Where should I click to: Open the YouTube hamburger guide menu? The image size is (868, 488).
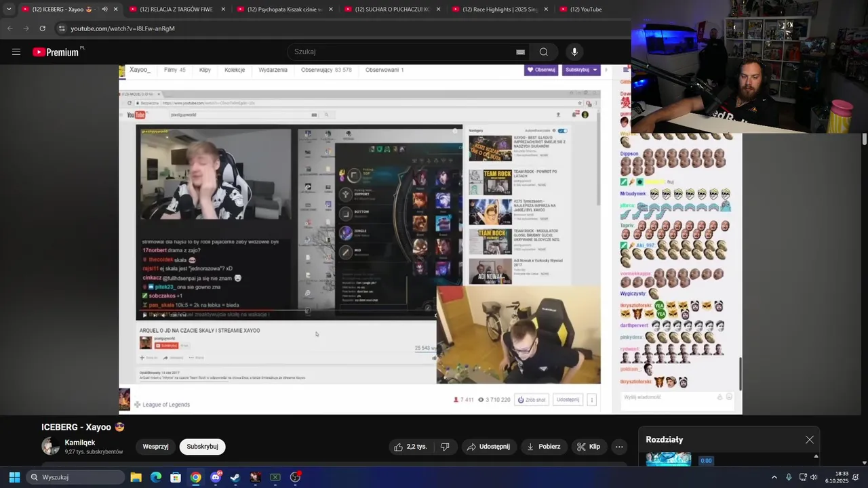16,52
